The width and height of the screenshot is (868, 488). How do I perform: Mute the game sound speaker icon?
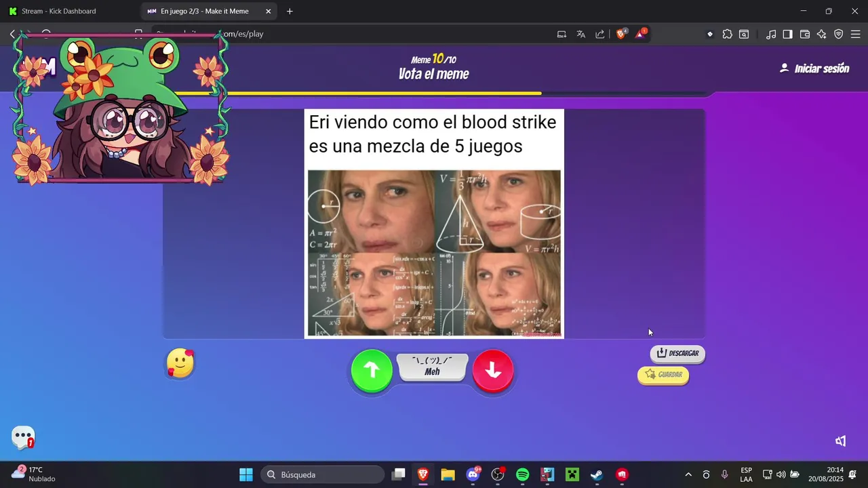841,441
